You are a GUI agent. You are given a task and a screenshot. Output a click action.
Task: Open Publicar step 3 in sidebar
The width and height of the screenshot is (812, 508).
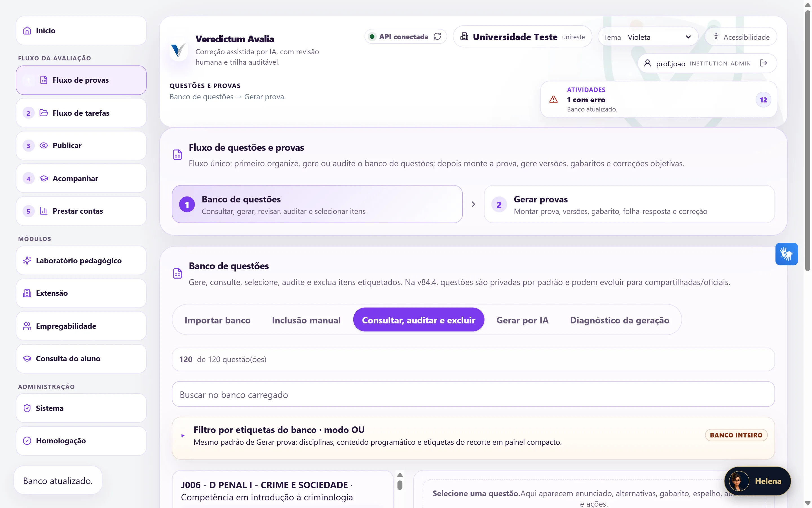tap(81, 145)
